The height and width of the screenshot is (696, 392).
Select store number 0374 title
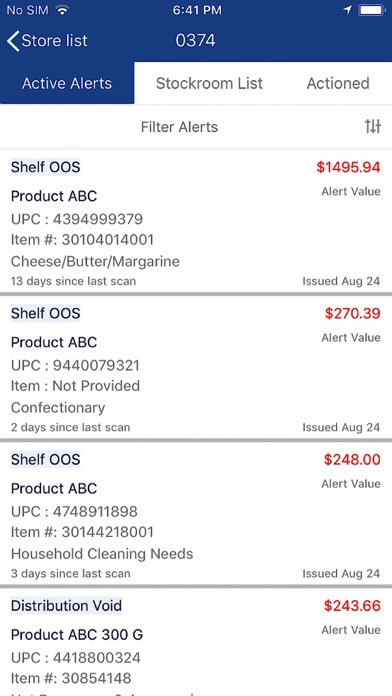[195, 41]
